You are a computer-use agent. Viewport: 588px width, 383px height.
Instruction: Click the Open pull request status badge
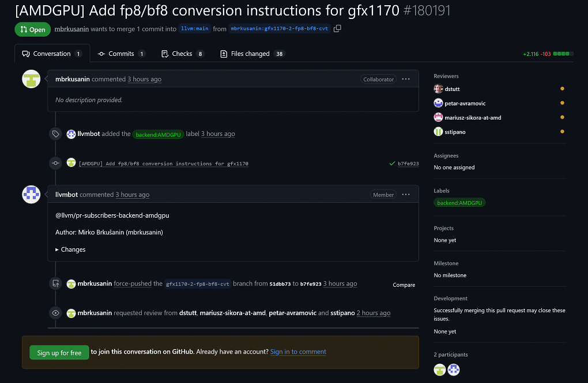(x=33, y=29)
